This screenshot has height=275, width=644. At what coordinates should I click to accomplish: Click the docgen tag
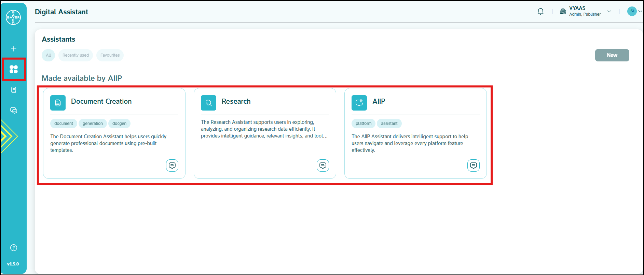pyautogui.click(x=119, y=124)
